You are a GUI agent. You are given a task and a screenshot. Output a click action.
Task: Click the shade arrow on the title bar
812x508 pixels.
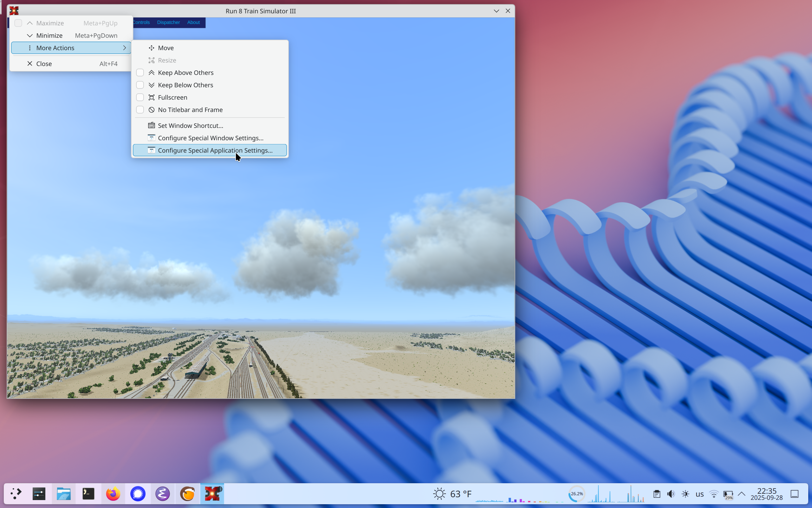point(496,11)
